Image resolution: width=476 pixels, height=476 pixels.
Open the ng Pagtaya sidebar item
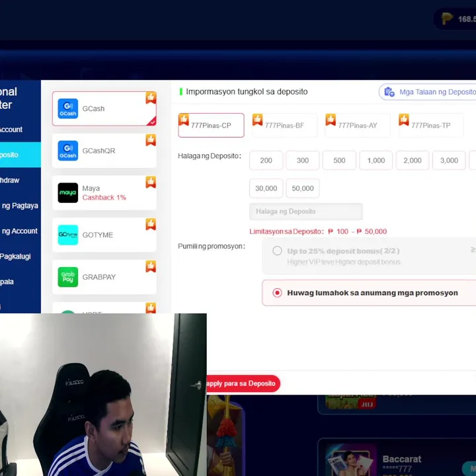pyautogui.click(x=20, y=206)
